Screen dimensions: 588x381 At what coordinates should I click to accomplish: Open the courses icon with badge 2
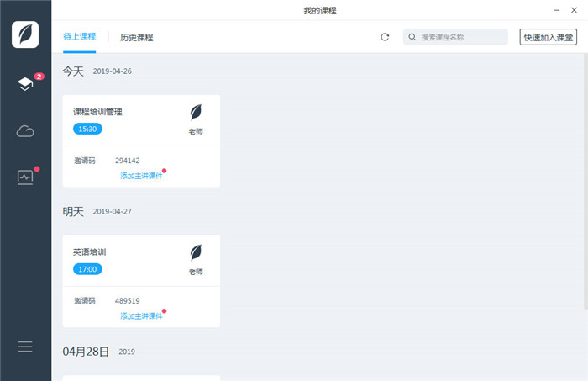point(25,84)
